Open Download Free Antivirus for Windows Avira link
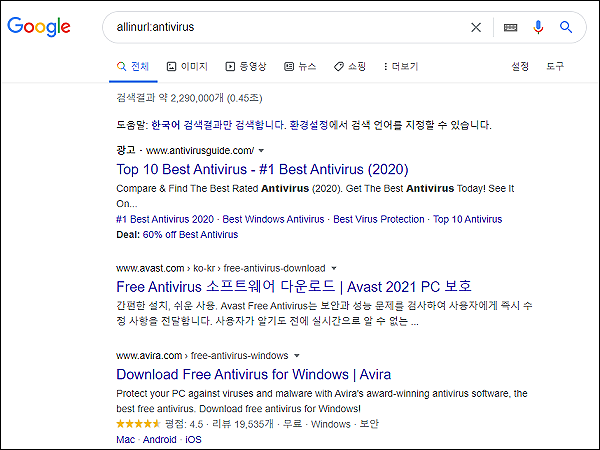The width and height of the screenshot is (600, 450). click(253, 374)
